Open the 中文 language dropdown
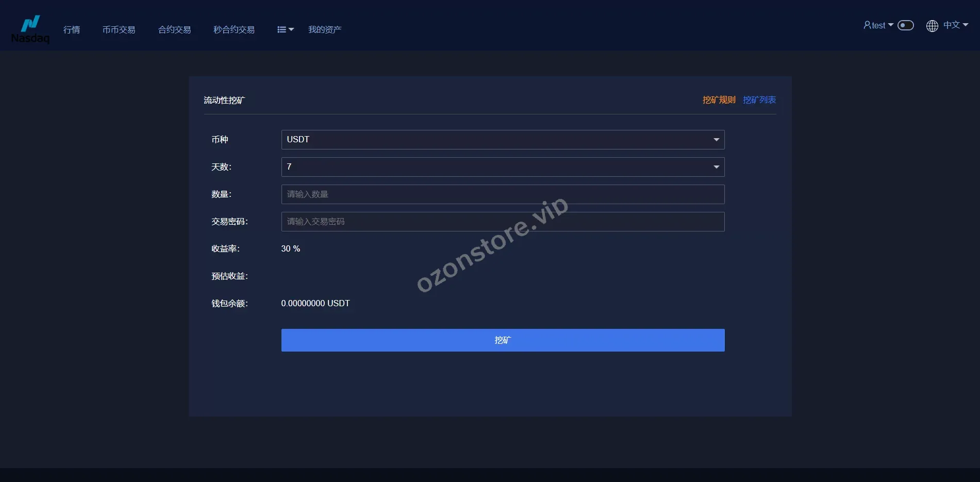Image resolution: width=980 pixels, height=482 pixels. 955,25
